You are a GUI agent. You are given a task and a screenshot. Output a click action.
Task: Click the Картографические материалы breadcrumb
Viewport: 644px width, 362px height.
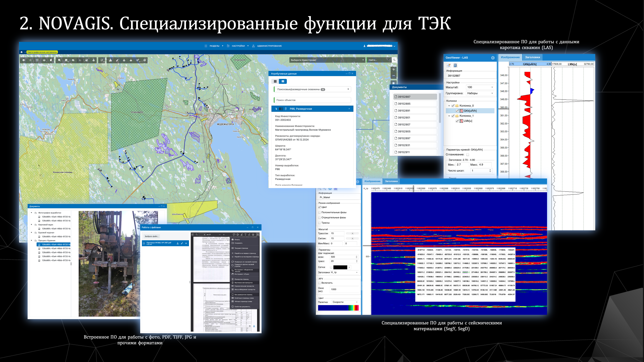tap(42, 52)
